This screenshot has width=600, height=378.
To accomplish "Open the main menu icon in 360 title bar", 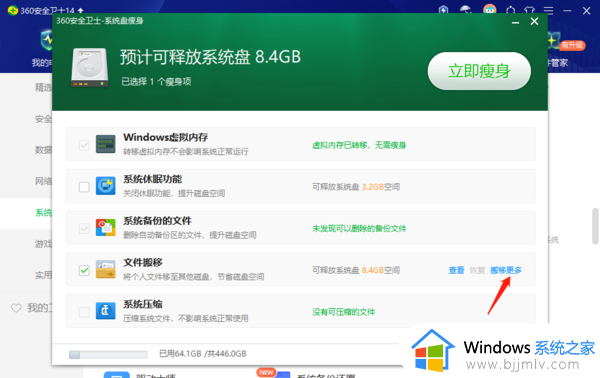I will click(x=548, y=10).
